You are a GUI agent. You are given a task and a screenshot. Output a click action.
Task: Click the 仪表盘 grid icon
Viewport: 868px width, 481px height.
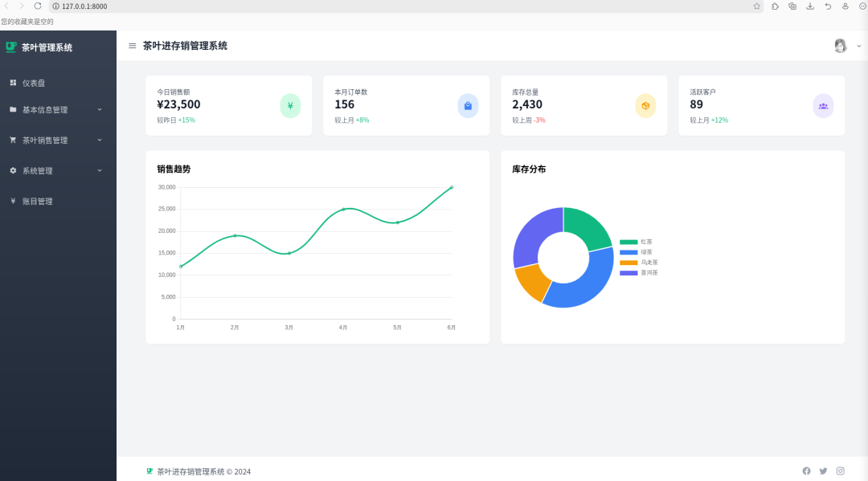pos(13,83)
